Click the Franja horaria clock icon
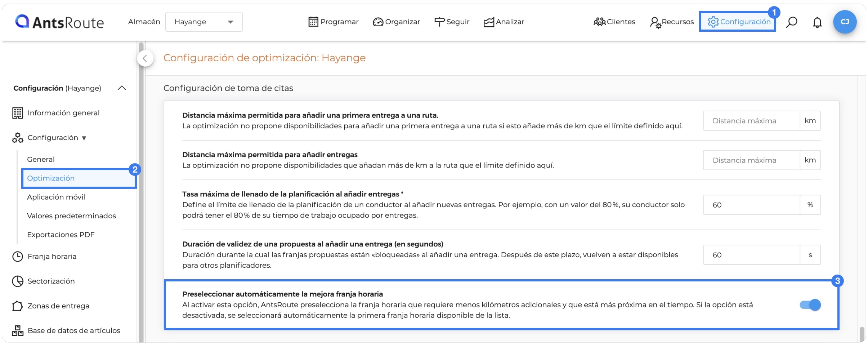 click(x=18, y=257)
